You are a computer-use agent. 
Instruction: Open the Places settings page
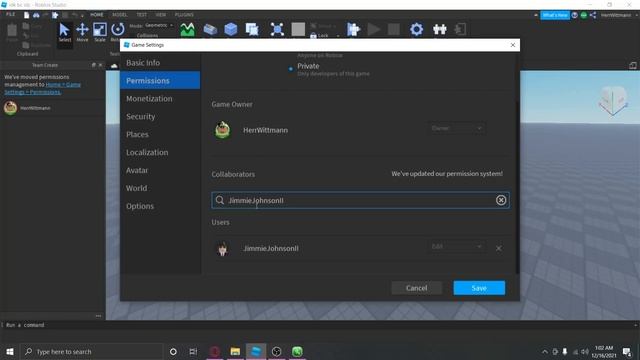pyautogui.click(x=160, y=134)
